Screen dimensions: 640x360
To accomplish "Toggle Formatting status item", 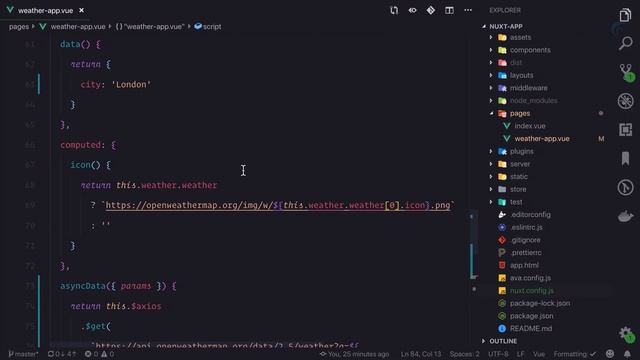I will [x=575, y=354].
